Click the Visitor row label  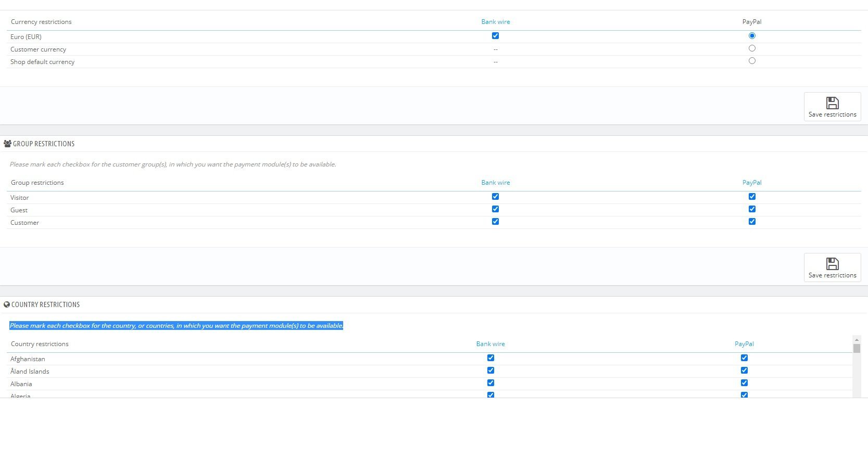point(20,198)
